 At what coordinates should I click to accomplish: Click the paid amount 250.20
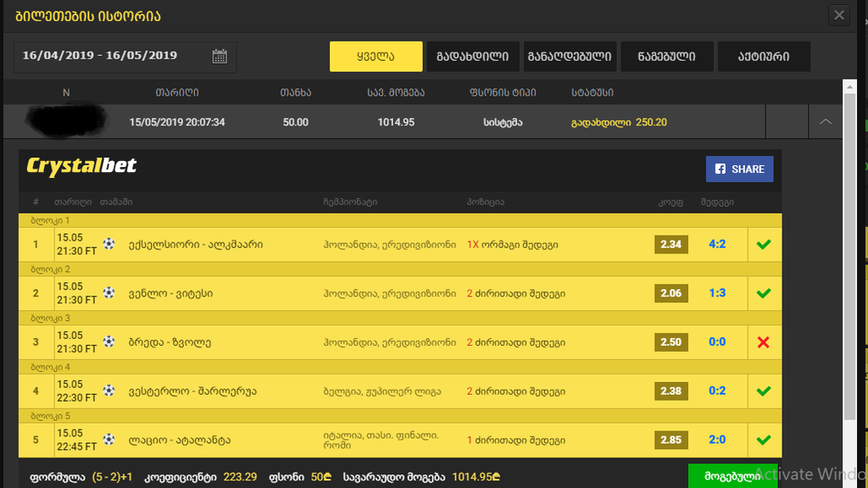tap(652, 122)
